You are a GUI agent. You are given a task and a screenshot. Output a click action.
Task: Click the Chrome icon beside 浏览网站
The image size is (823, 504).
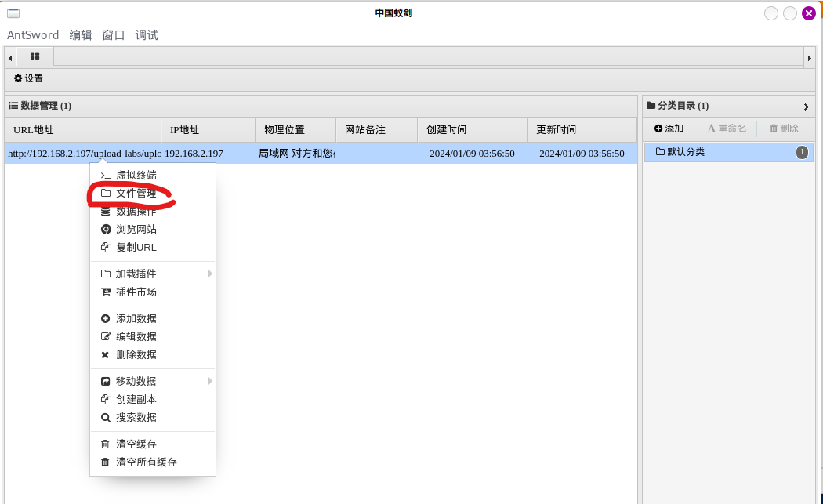106,230
